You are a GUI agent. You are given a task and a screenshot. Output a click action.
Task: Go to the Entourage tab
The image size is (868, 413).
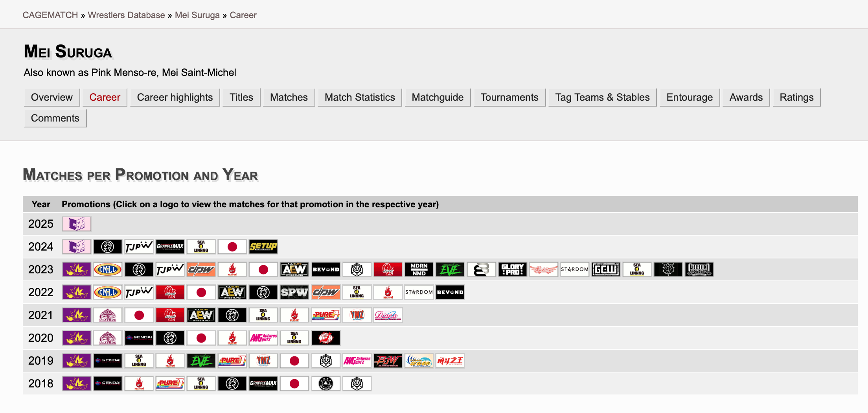tap(690, 97)
